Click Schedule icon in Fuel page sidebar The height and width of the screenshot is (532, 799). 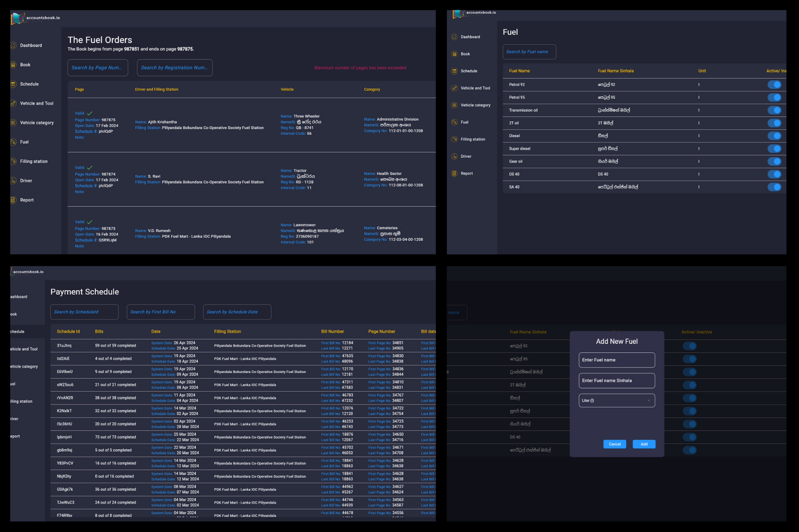(454, 71)
